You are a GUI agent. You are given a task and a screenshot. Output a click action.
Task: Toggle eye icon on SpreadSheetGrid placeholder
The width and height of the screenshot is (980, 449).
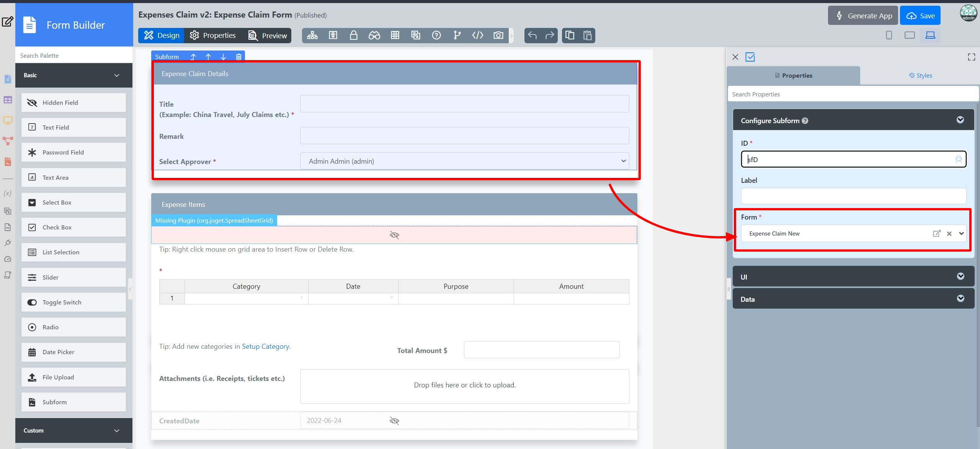click(x=394, y=235)
